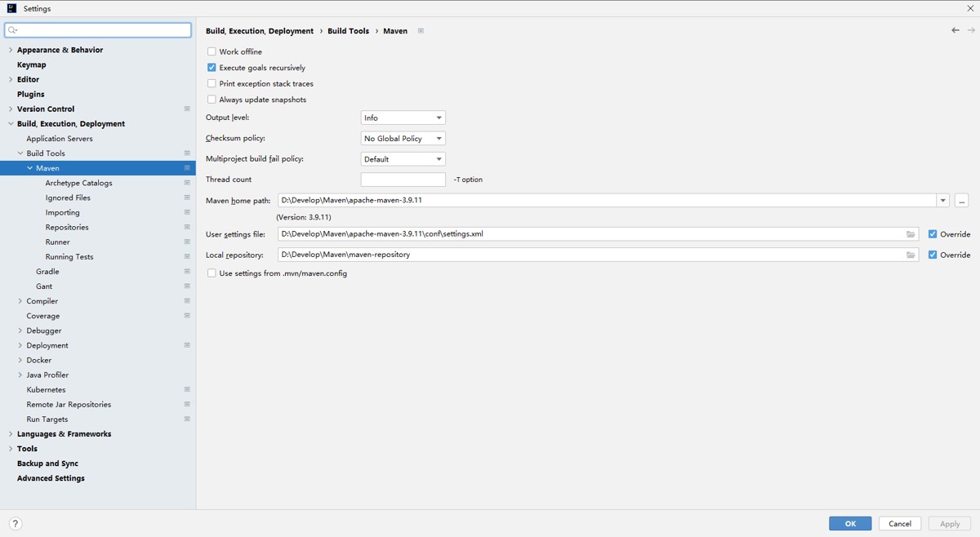
Task: Click the forward navigation arrow icon
Action: coord(972,30)
